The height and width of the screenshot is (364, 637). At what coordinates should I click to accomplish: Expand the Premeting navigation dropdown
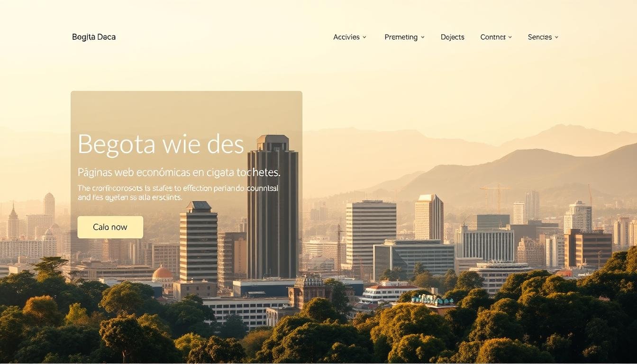tap(422, 37)
